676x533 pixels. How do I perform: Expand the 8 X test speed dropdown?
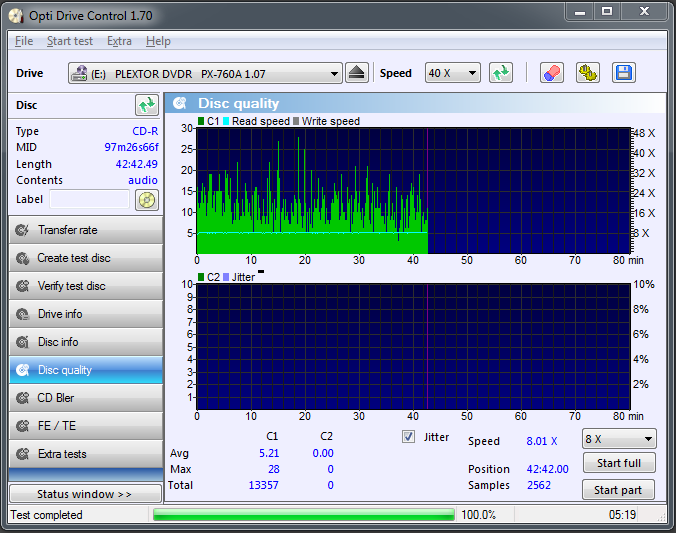(x=619, y=439)
